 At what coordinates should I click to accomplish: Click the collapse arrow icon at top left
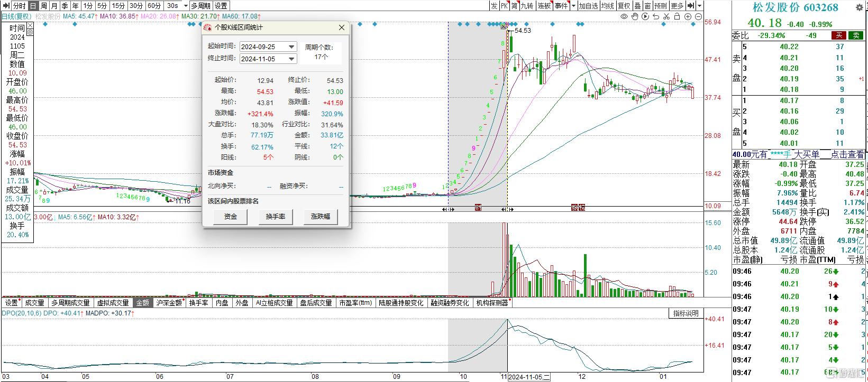click(x=6, y=6)
